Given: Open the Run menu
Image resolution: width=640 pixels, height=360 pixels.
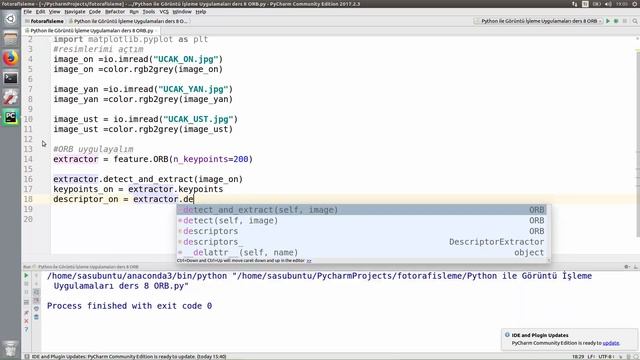Looking at the screenshot, I should click(134, 12).
